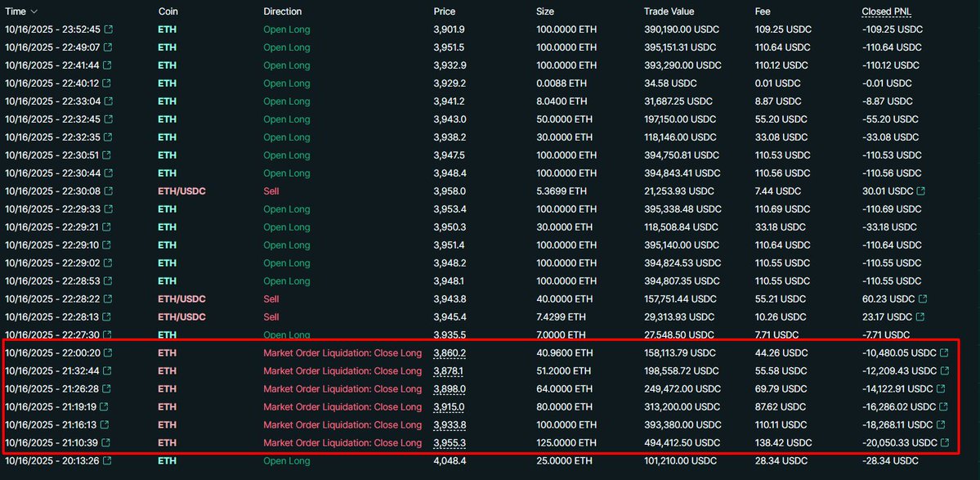Click external link icon next to 22:49:07 time
The height and width of the screenshot is (480, 980).
[109, 47]
